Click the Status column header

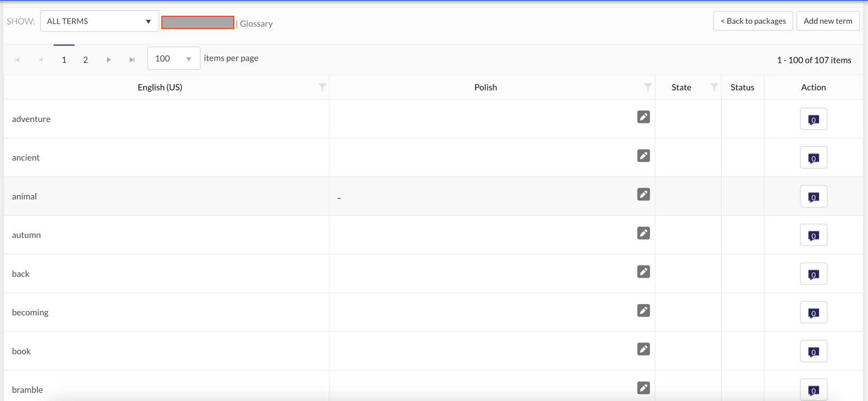click(x=742, y=87)
